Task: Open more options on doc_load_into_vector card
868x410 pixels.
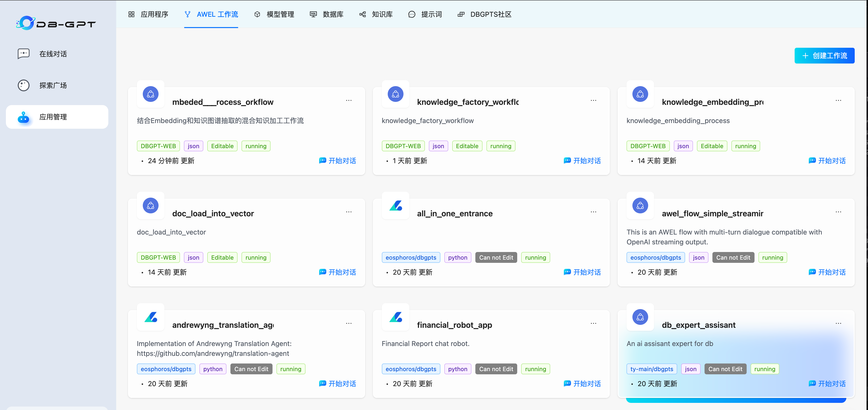Action: tap(349, 212)
